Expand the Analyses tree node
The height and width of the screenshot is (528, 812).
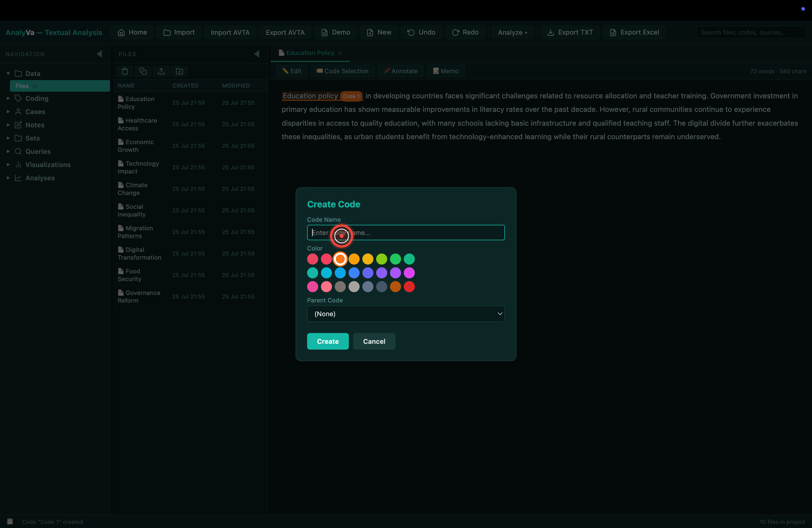pos(8,178)
